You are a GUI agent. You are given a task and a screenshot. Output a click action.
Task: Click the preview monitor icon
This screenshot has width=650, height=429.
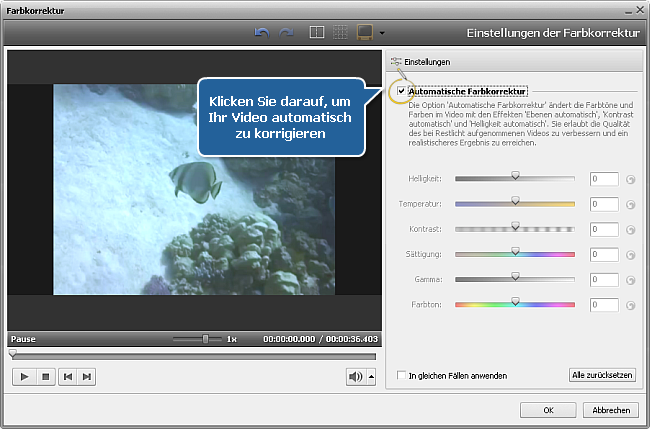pyautogui.click(x=365, y=33)
